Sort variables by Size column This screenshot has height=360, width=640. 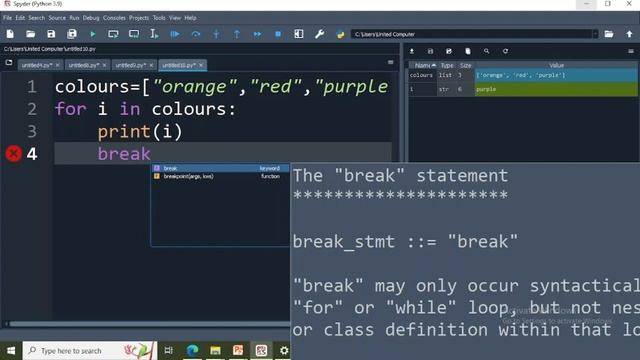coord(466,65)
